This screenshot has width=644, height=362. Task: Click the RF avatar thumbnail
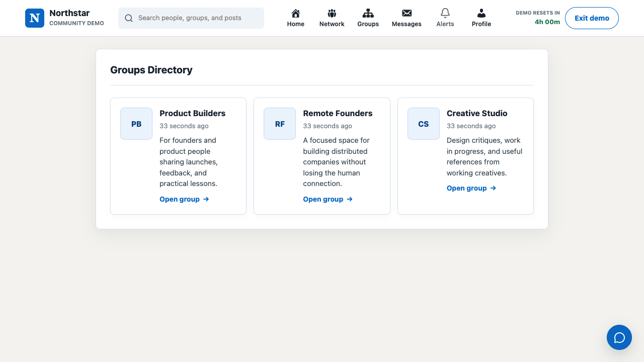click(280, 124)
